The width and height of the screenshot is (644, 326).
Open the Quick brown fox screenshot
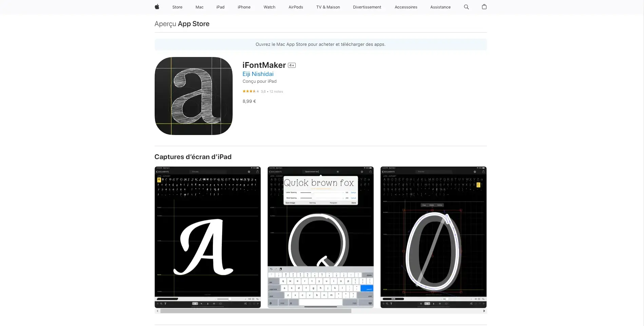coord(320,237)
